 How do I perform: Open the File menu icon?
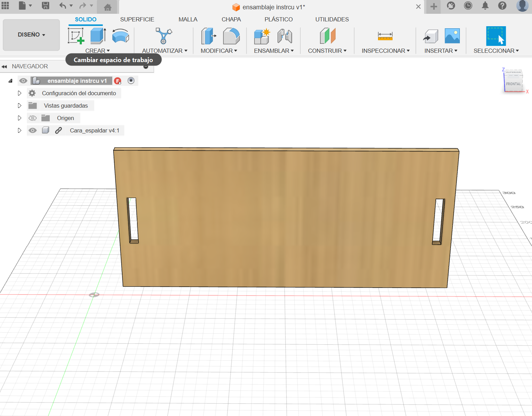pos(22,6)
